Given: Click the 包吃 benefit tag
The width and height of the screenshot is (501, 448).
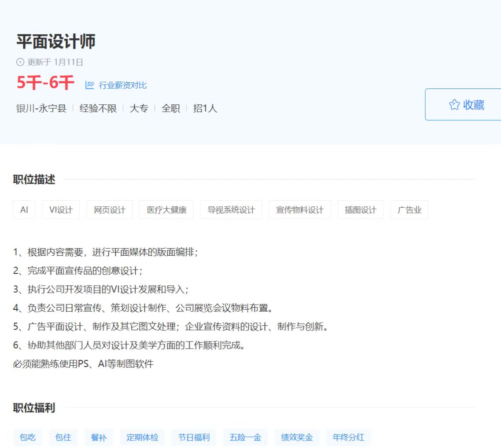Looking at the screenshot, I should tap(27, 437).
